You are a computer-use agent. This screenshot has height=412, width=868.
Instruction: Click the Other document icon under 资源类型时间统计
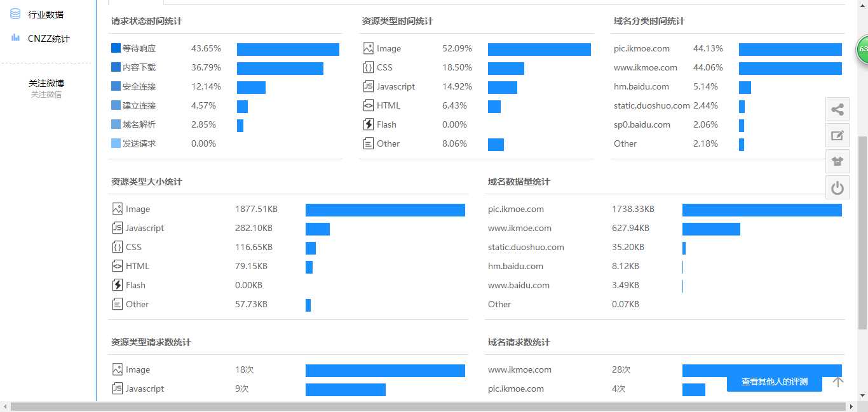tap(369, 143)
